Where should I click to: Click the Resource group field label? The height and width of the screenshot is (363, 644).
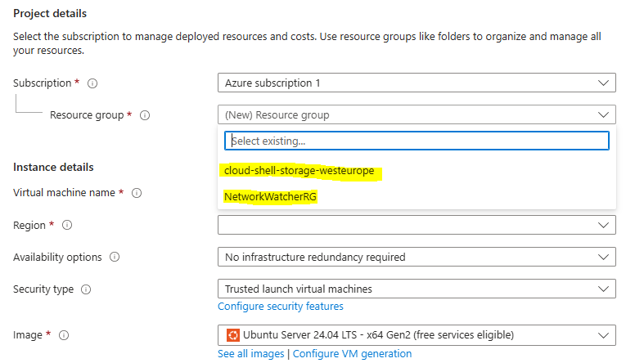point(87,115)
